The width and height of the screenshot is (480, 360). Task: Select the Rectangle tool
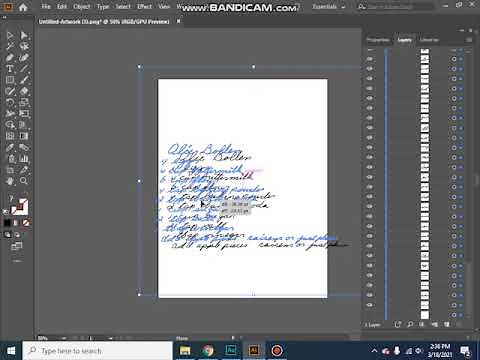tap(10, 80)
